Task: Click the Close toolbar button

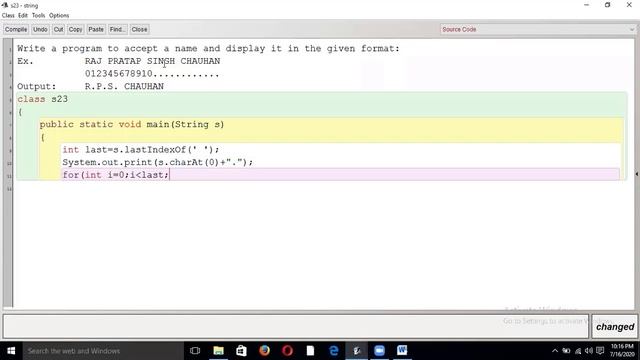Action: [139, 29]
